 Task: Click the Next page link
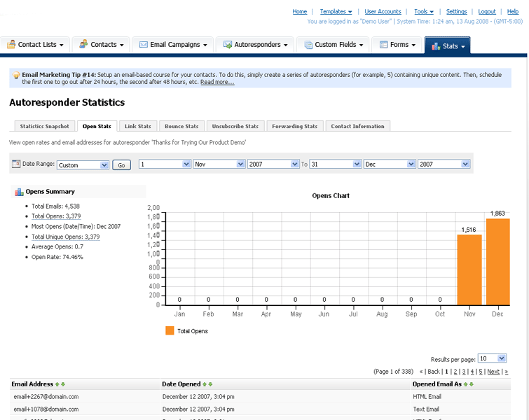(493, 372)
